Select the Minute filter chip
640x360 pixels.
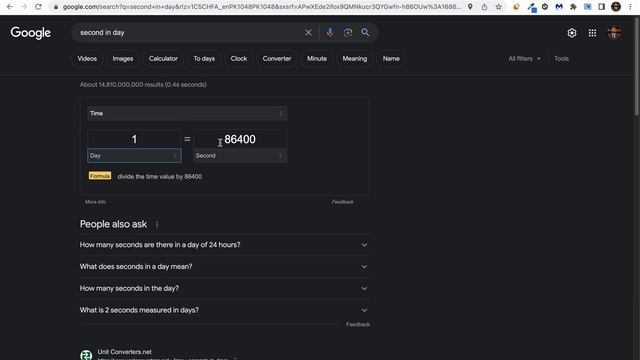coord(317,59)
